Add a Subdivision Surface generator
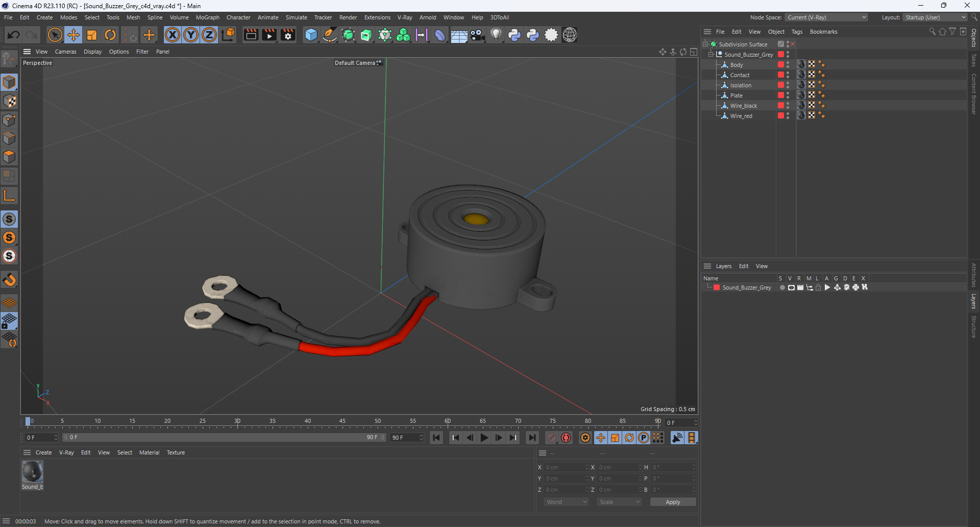The width and height of the screenshot is (980, 527). [348, 35]
